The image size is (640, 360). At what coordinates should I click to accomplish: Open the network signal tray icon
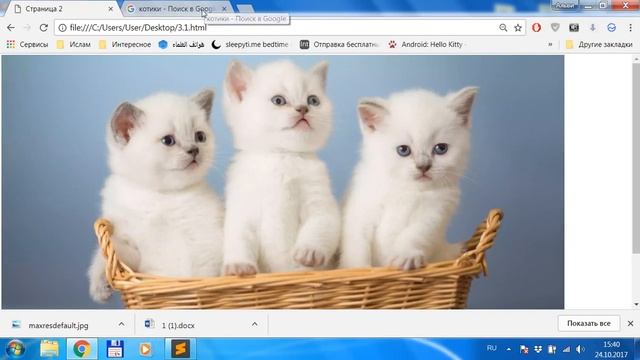(566, 349)
